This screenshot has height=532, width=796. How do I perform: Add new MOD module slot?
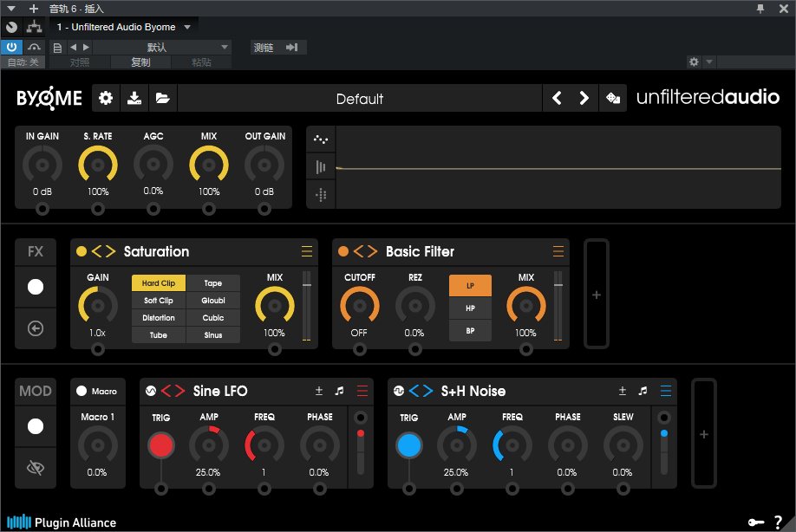click(x=703, y=434)
